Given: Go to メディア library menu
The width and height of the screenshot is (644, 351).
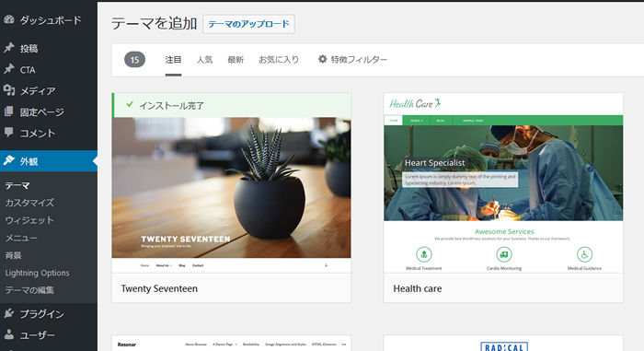Looking at the screenshot, I should click(x=38, y=91).
